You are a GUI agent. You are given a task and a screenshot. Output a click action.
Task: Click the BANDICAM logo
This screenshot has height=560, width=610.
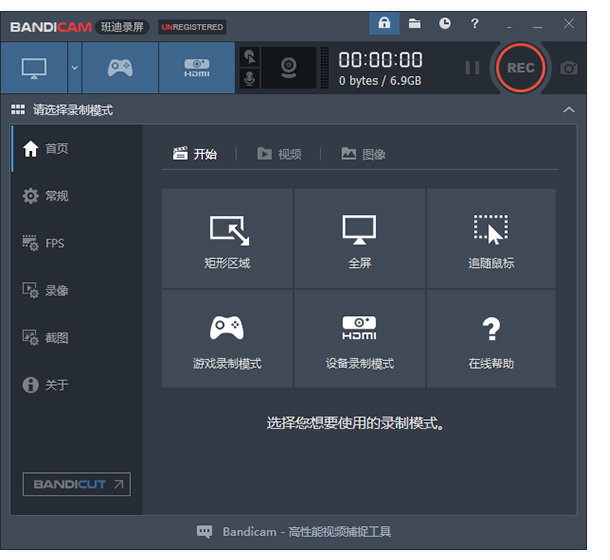pyautogui.click(x=51, y=27)
